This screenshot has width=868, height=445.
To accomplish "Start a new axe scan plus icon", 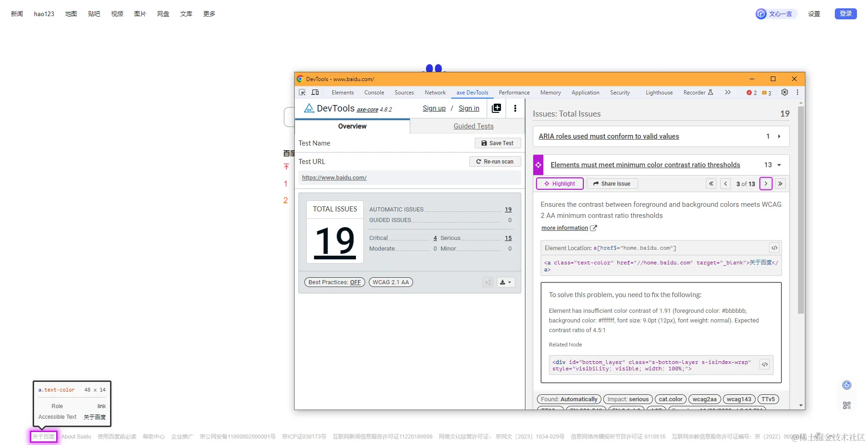I will pos(496,108).
